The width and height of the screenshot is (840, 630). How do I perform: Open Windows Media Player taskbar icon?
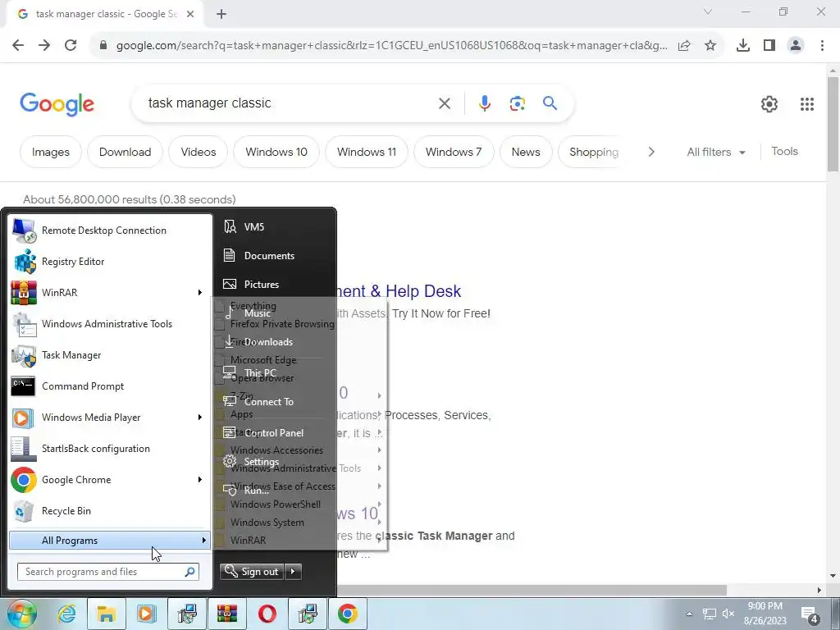pyautogui.click(x=146, y=614)
